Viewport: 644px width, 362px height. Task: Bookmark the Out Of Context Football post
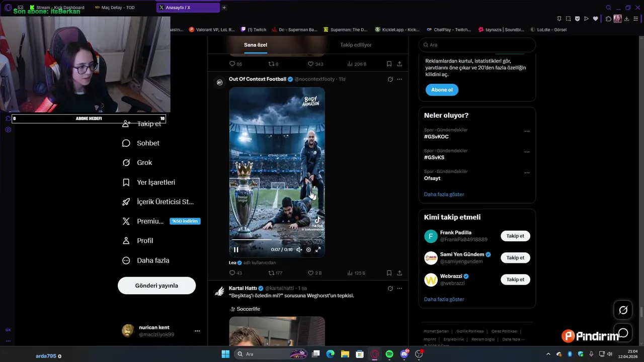pos(389,273)
